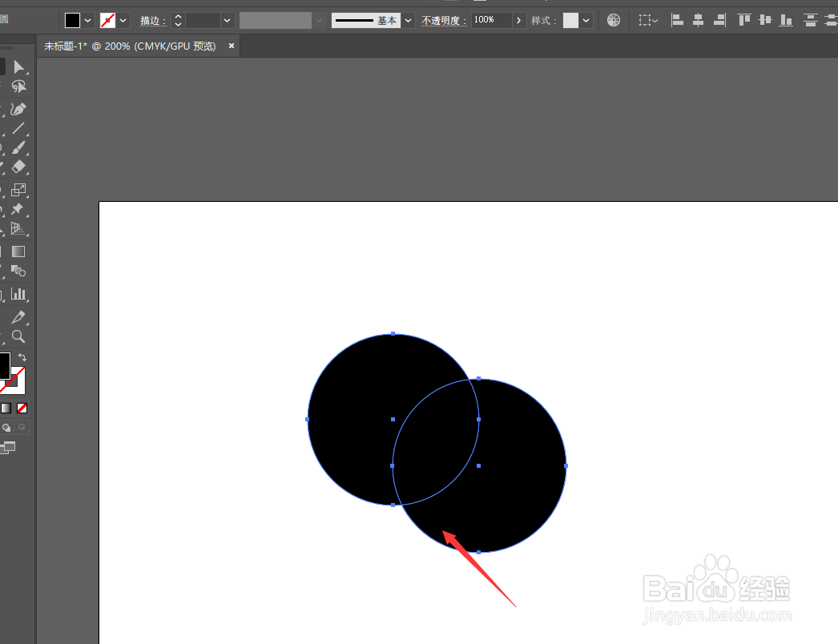Select the Paintbrush tool
The width and height of the screenshot is (838, 644).
click(18, 147)
